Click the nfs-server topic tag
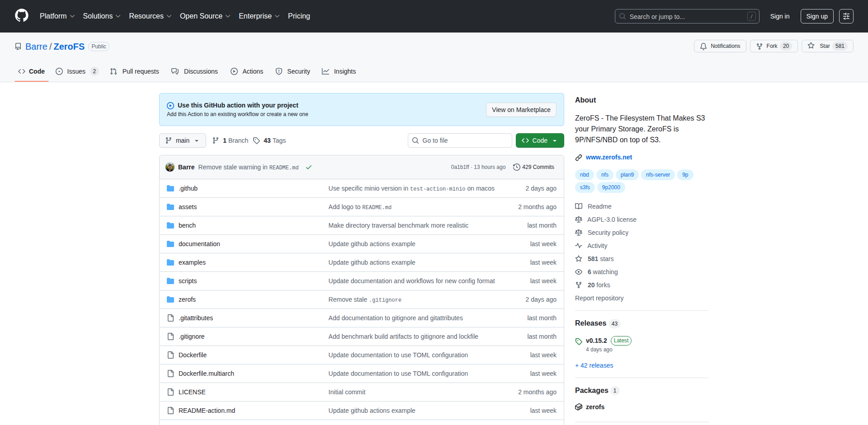 click(x=658, y=175)
